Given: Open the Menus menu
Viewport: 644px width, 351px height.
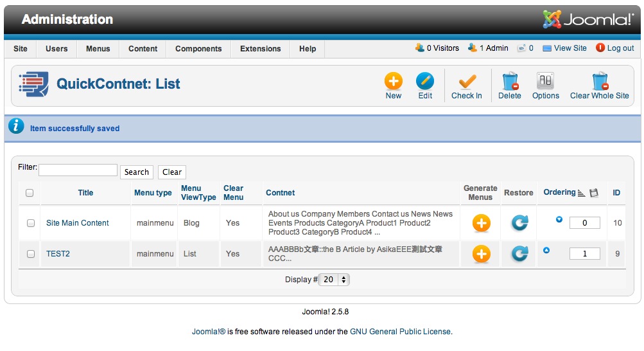Looking at the screenshot, I should tap(98, 48).
